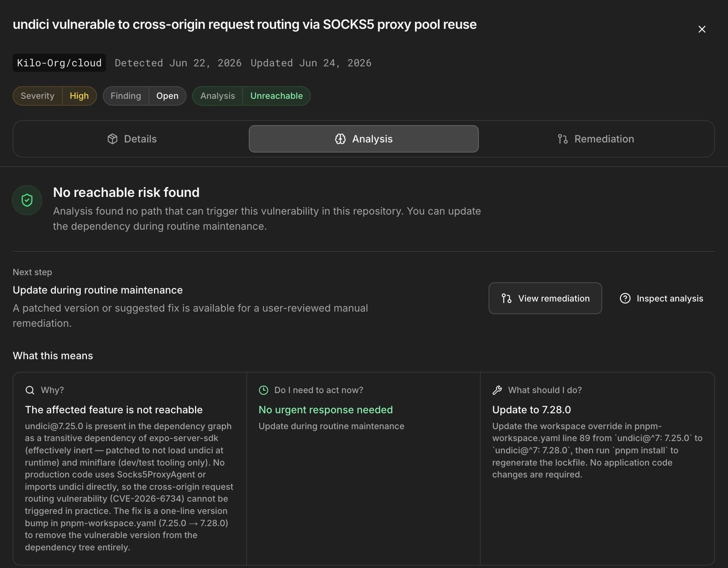Click 'Detected Jun 22, 2026' text
The image size is (728, 568).
178,63
